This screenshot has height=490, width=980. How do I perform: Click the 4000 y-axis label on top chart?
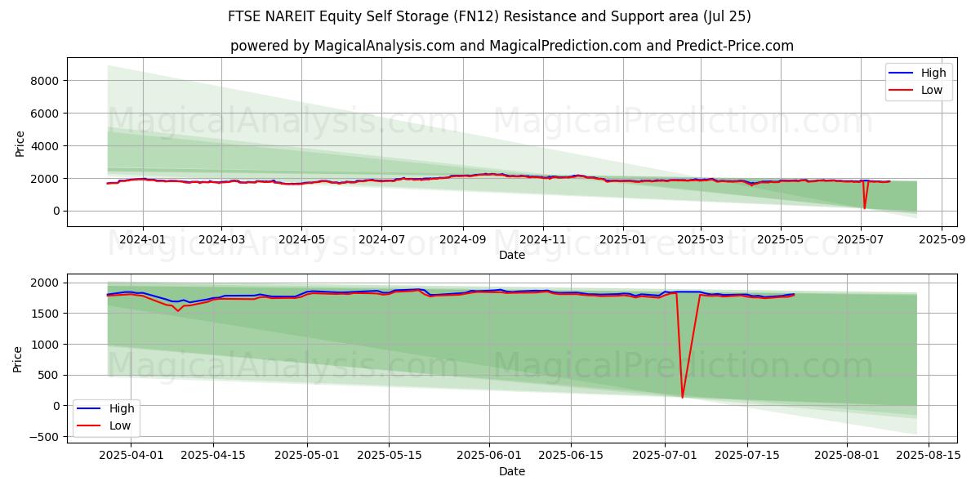tap(46, 145)
